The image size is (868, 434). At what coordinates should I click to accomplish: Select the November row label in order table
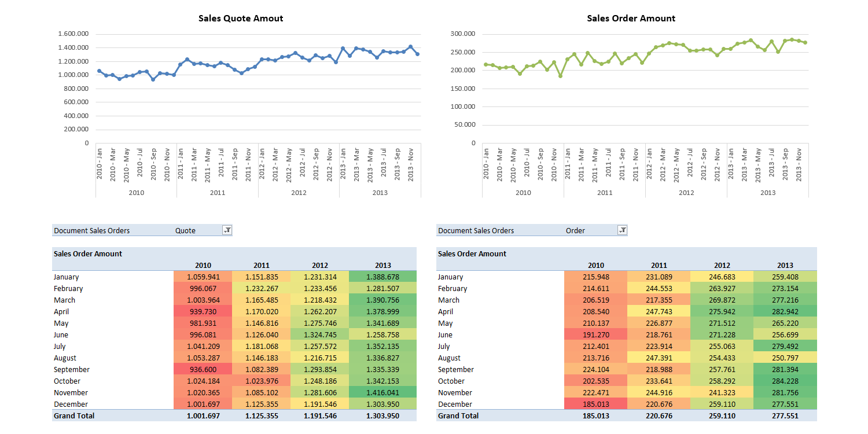click(455, 392)
